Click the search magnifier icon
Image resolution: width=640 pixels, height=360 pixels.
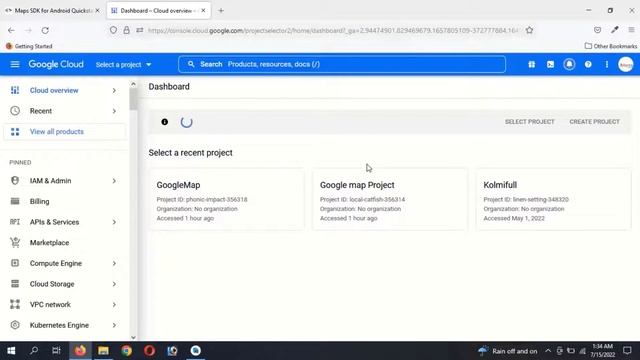191,64
